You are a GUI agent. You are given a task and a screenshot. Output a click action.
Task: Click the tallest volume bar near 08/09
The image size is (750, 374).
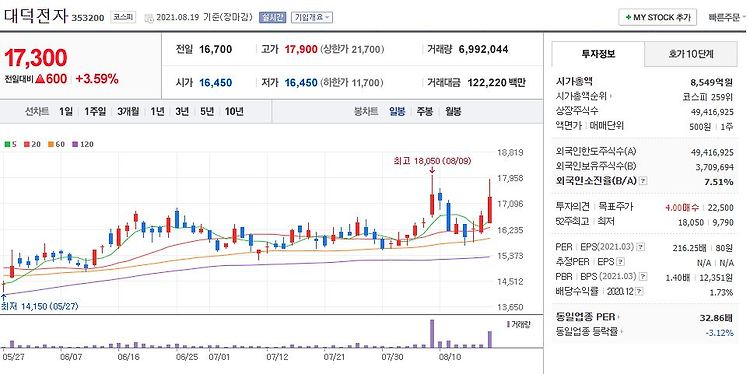(432, 334)
